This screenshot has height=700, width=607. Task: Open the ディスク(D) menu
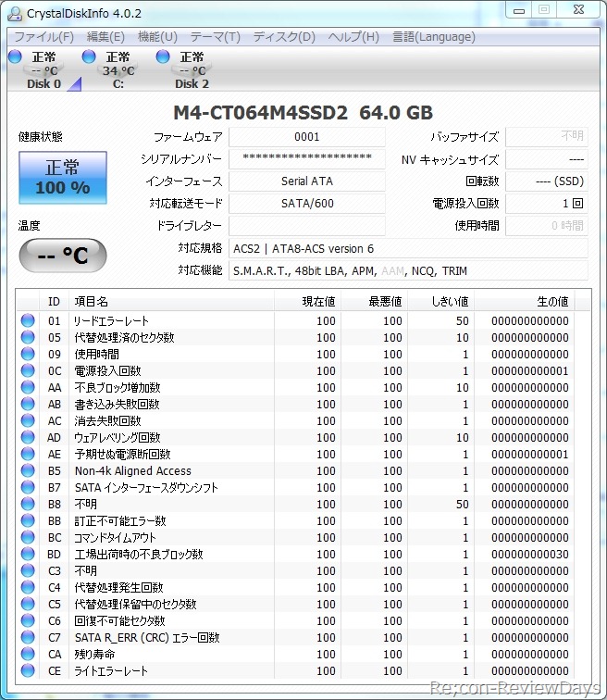pos(284,37)
